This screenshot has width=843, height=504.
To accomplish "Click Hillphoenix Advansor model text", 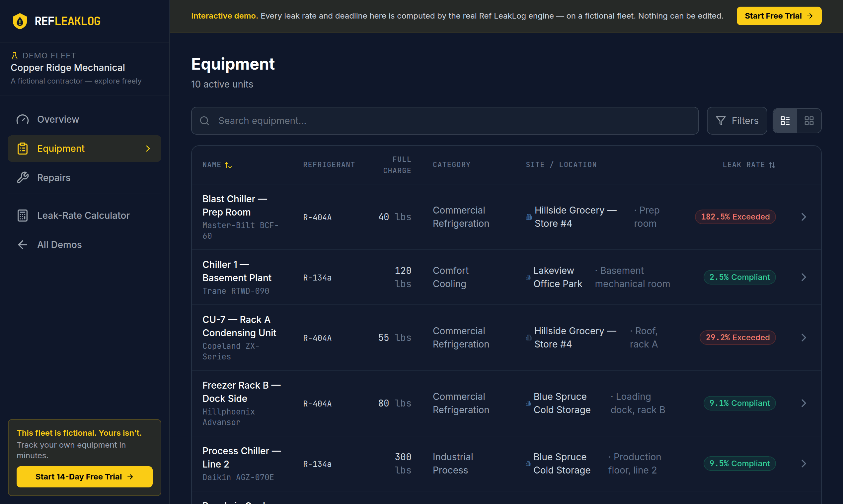I will click(x=229, y=417).
